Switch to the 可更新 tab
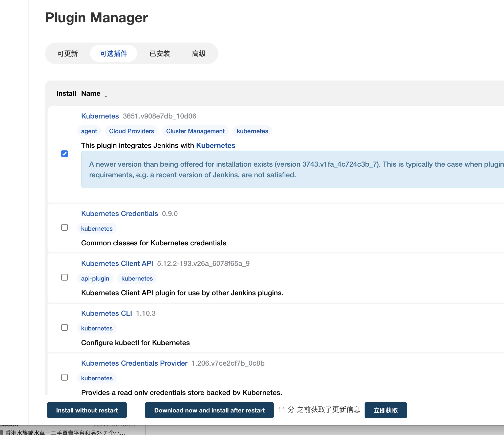 tap(68, 53)
